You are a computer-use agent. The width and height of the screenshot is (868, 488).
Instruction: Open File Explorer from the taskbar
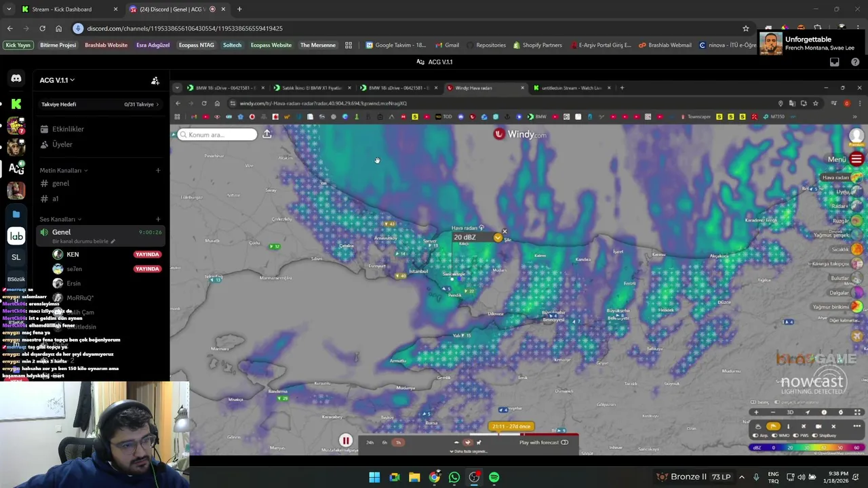pos(414,477)
